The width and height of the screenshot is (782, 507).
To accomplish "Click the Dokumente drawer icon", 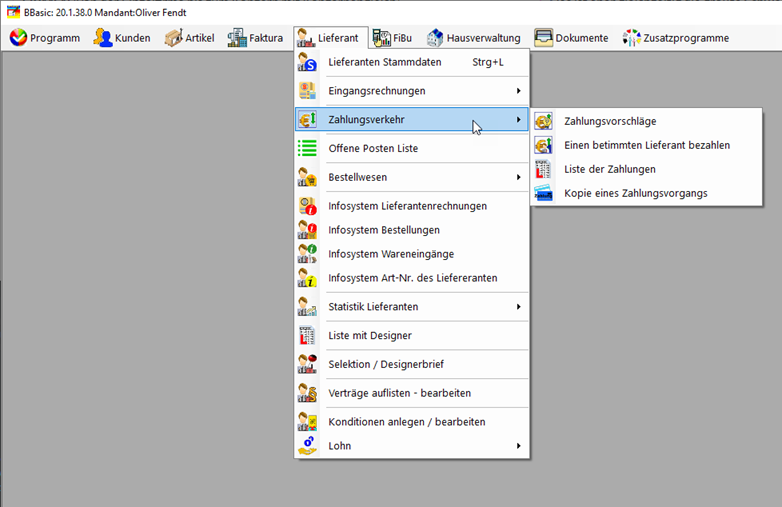I will tap(544, 38).
